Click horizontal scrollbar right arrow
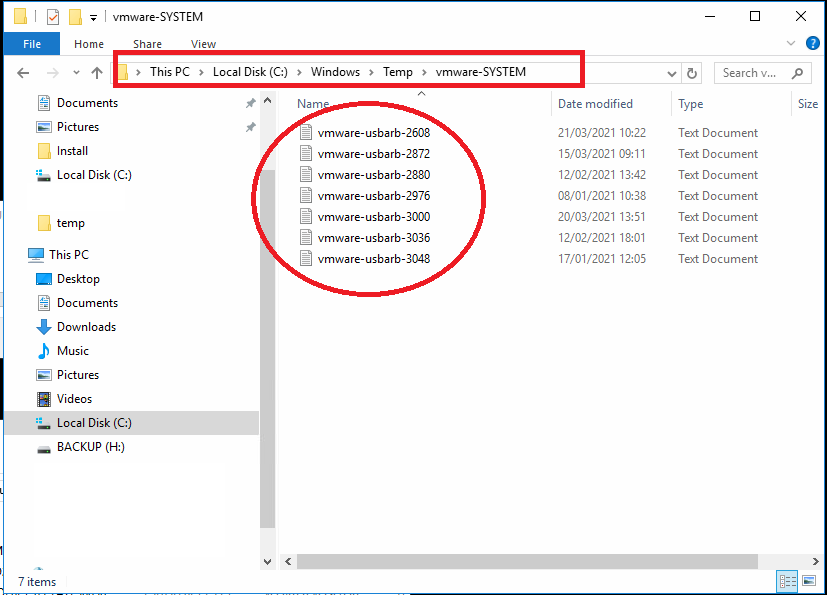The height and width of the screenshot is (595, 827). (x=815, y=562)
